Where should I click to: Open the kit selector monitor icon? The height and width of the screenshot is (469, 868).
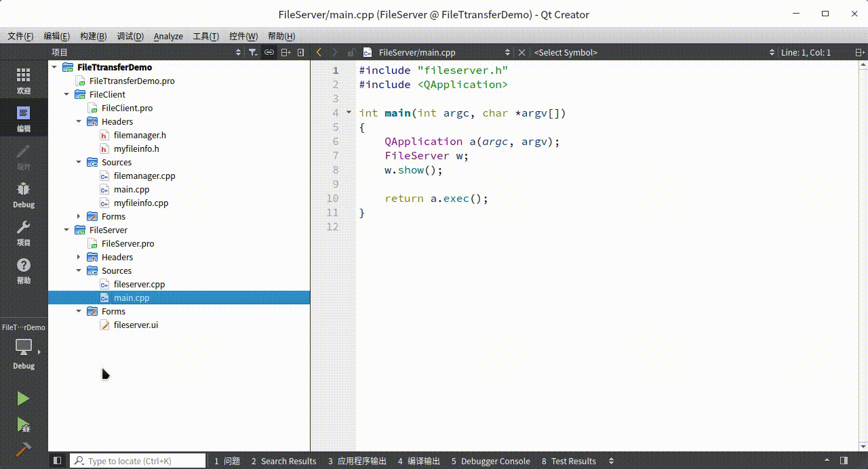click(x=24, y=347)
